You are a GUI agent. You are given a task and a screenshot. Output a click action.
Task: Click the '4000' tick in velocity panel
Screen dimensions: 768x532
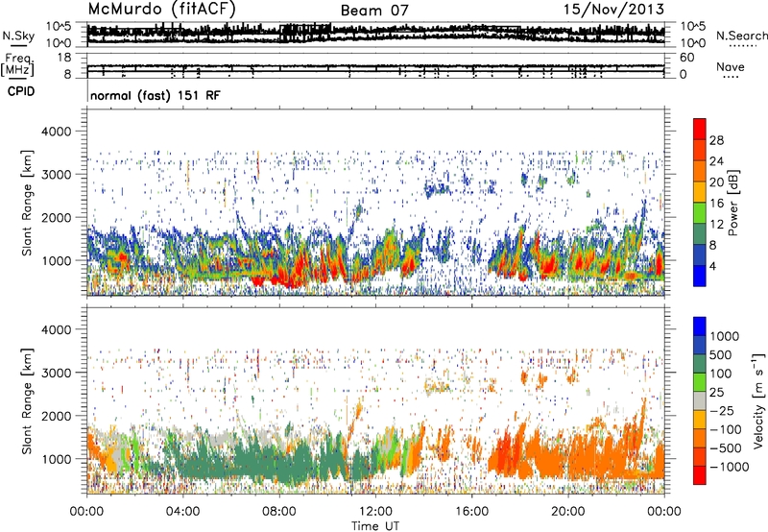pos(56,329)
